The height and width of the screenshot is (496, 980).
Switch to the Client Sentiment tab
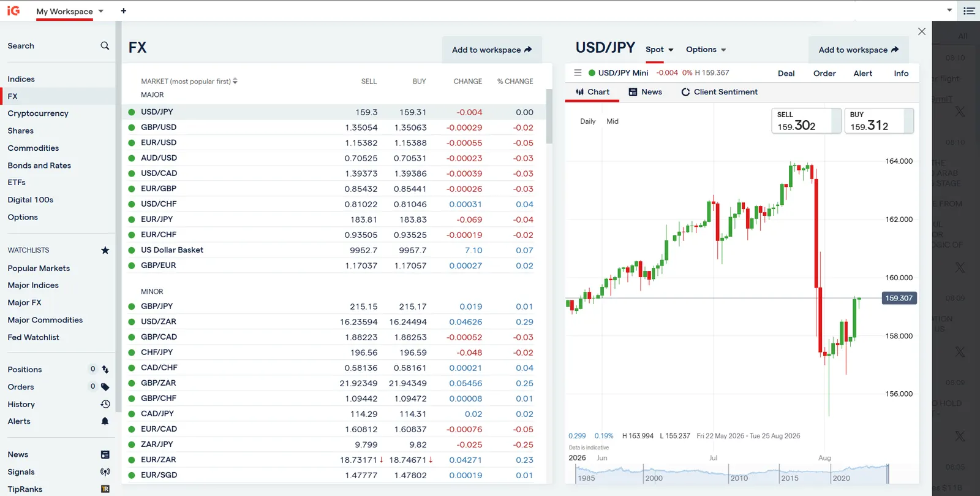[719, 92]
